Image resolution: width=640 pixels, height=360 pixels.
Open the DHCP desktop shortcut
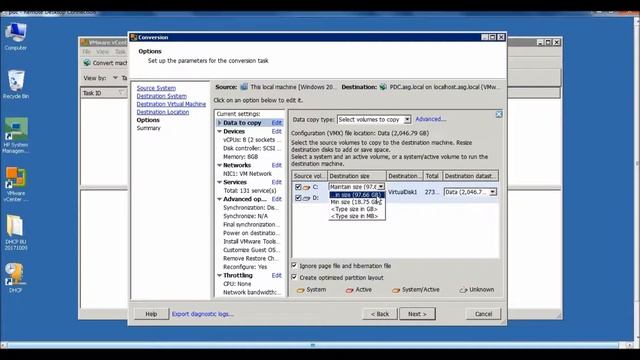[15, 278]
